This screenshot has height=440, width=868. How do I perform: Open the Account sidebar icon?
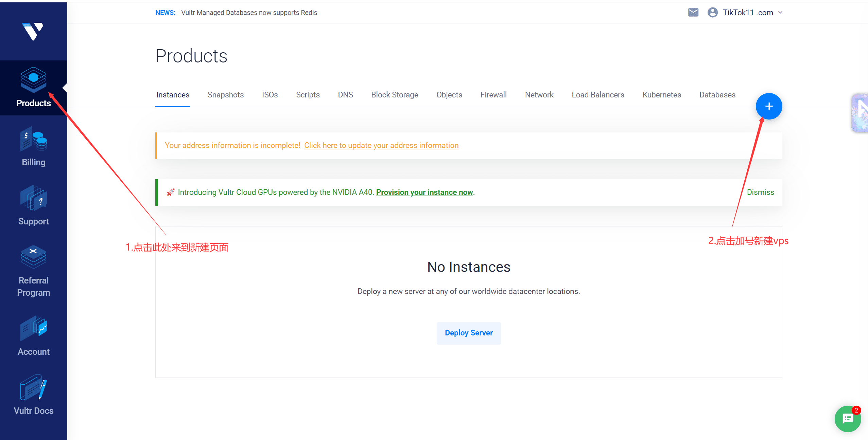pos(33,328)
